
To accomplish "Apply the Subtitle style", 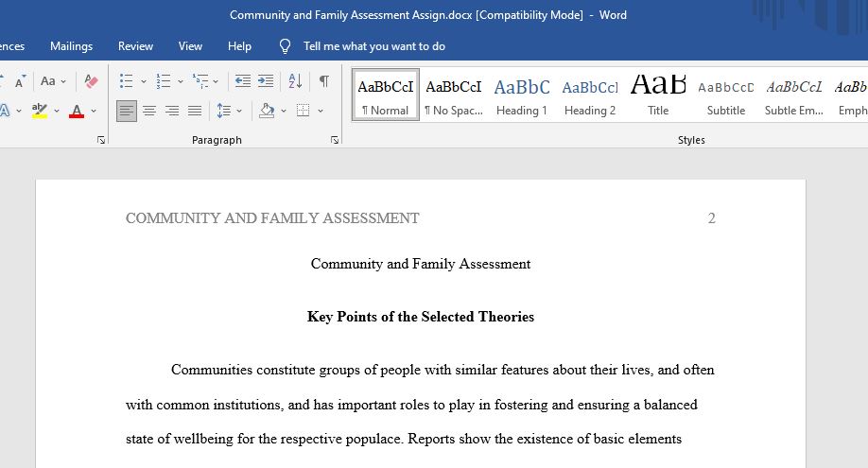I will click(x=726, y=95).
